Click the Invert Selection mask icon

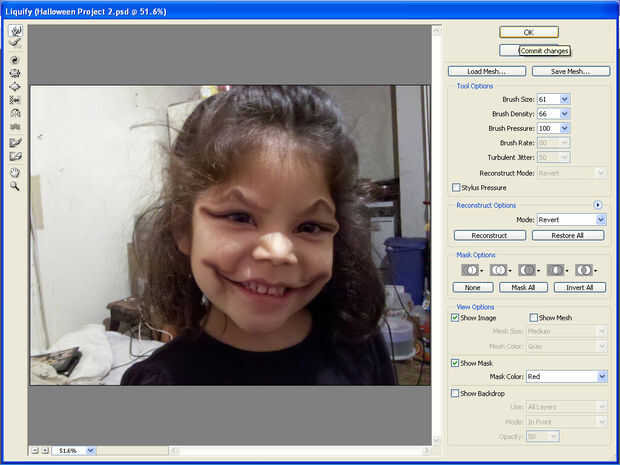pyautogui.click(x=586, y=270)
